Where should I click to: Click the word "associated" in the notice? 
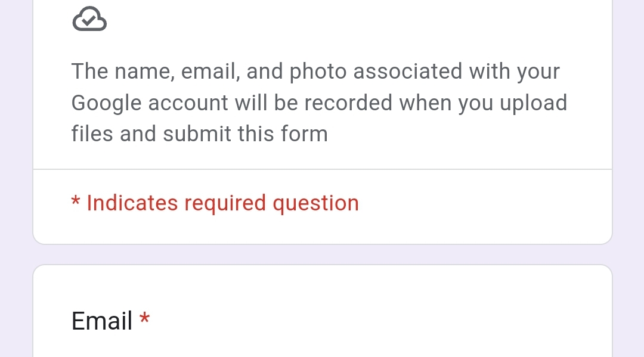(407, 72)
